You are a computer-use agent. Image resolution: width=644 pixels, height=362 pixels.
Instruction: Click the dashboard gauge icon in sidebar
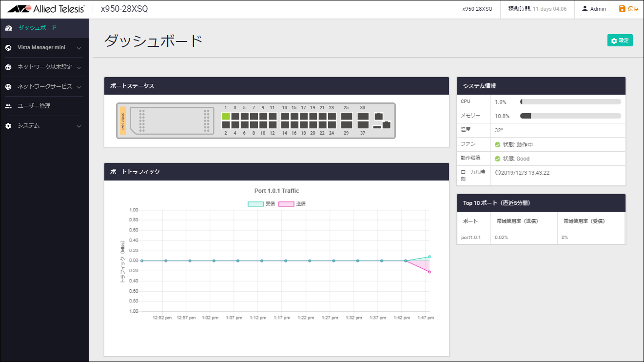click(x=8, y=28)
